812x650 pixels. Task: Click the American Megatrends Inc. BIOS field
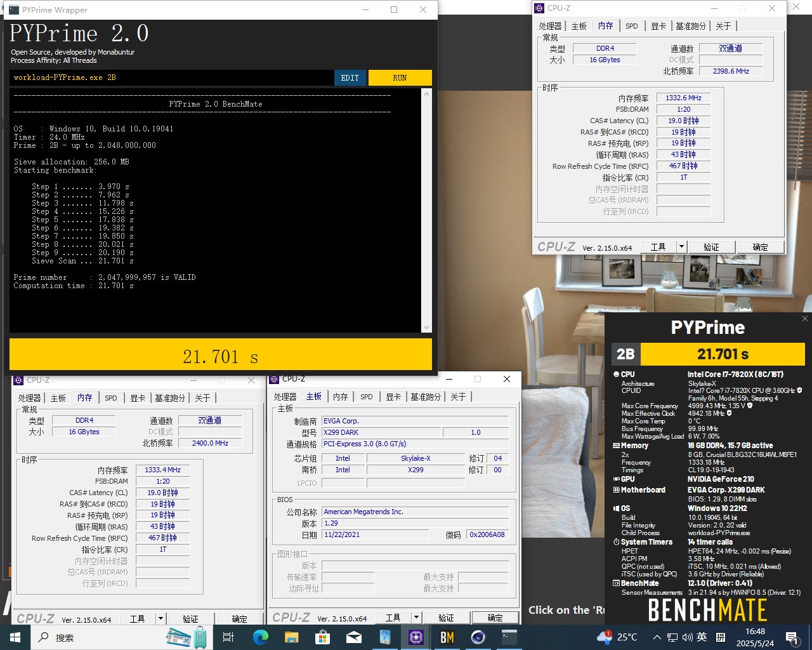416,512
